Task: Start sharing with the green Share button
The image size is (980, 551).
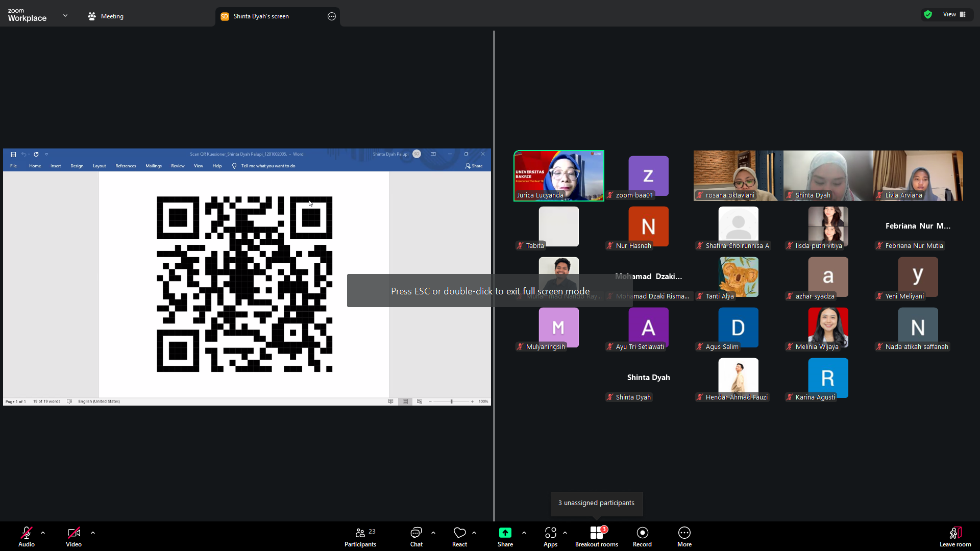Action: [x=505, y=537]
